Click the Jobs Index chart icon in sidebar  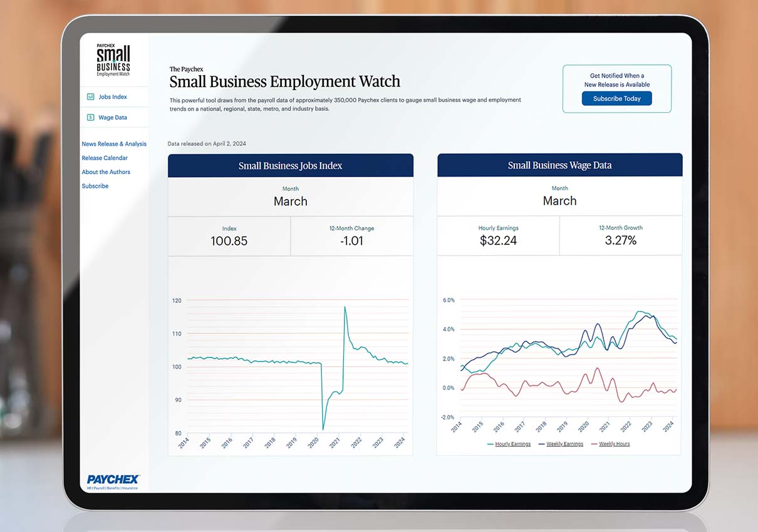click(91, 97)
